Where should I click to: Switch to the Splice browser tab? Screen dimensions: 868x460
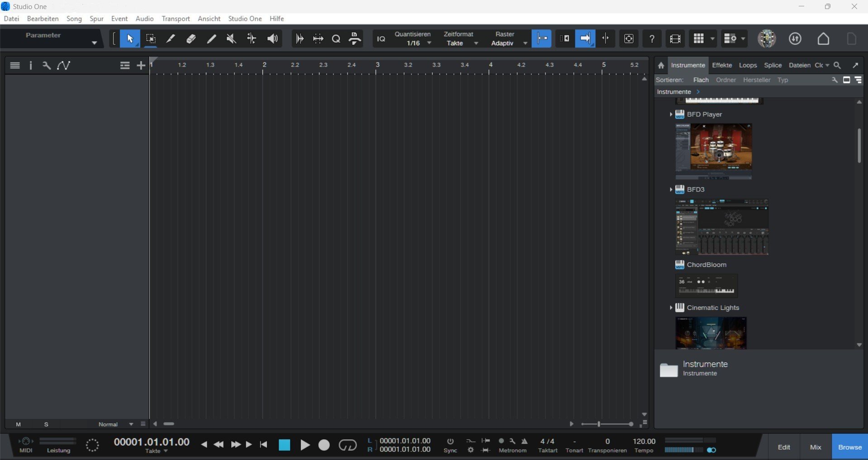point(773,65)
